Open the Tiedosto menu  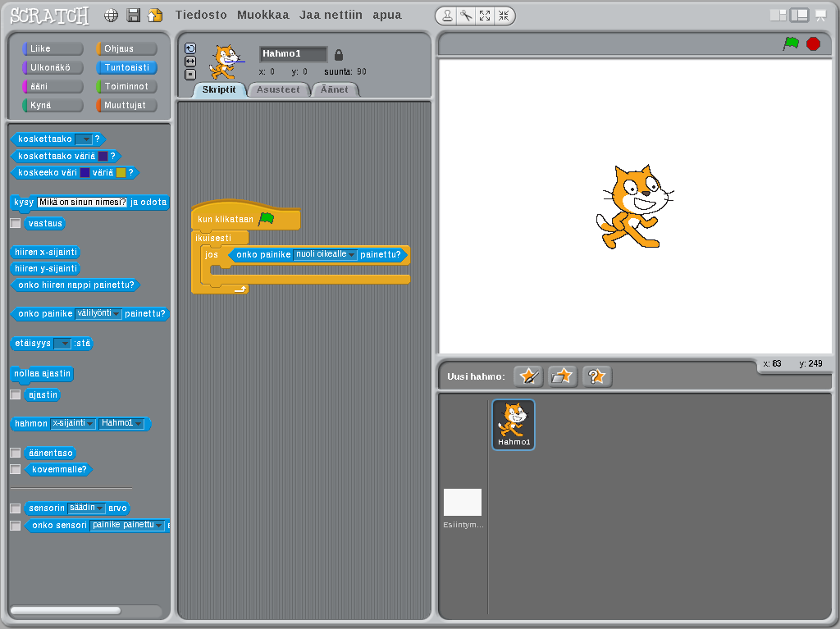[201, 15]
